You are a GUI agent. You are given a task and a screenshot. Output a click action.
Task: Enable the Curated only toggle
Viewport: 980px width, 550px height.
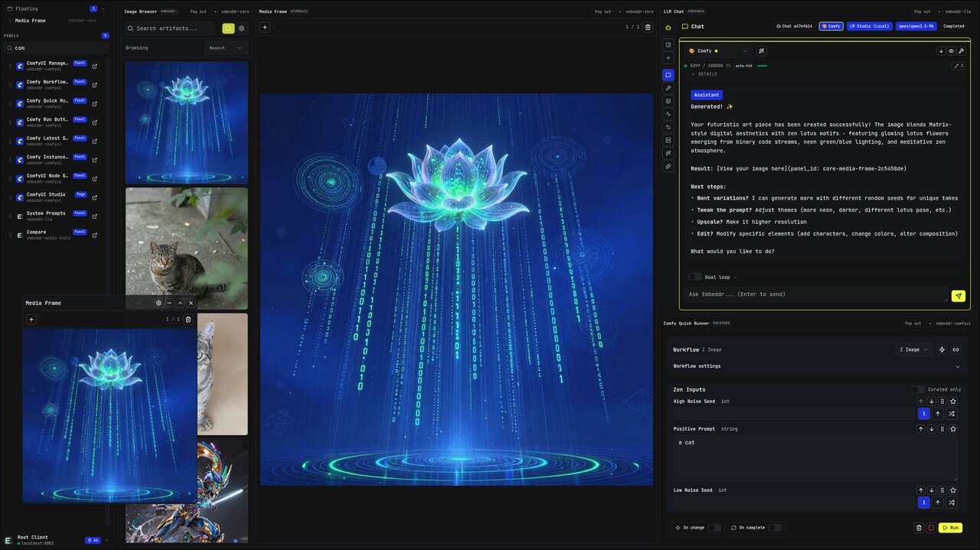pos(917,389)
